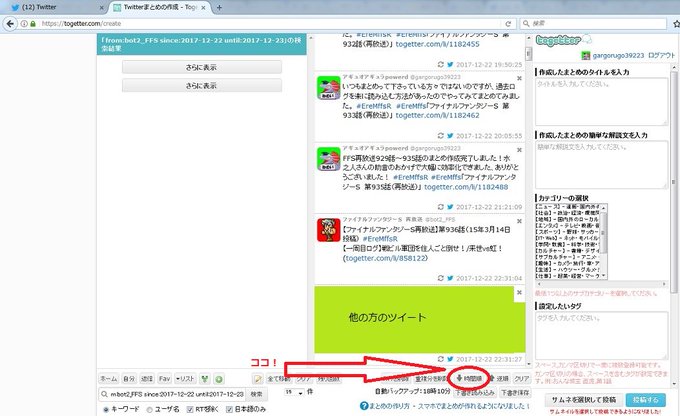Select the 【サブカルチャー】 category
680x416 pixels.
point(568,257)
